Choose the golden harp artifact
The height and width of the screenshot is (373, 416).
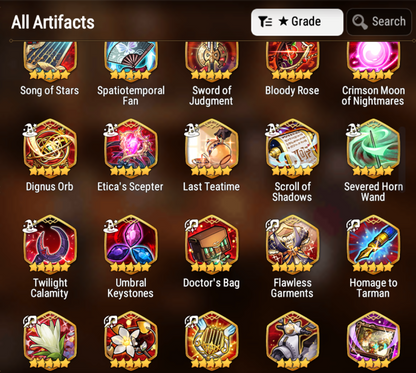(x=211, y=340)
